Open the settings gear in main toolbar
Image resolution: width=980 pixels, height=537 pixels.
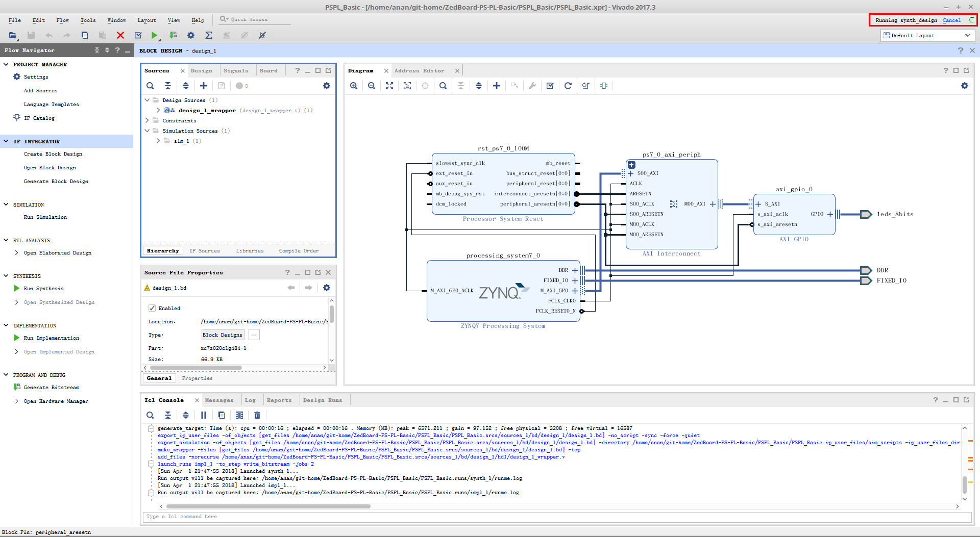click(191, 35)
